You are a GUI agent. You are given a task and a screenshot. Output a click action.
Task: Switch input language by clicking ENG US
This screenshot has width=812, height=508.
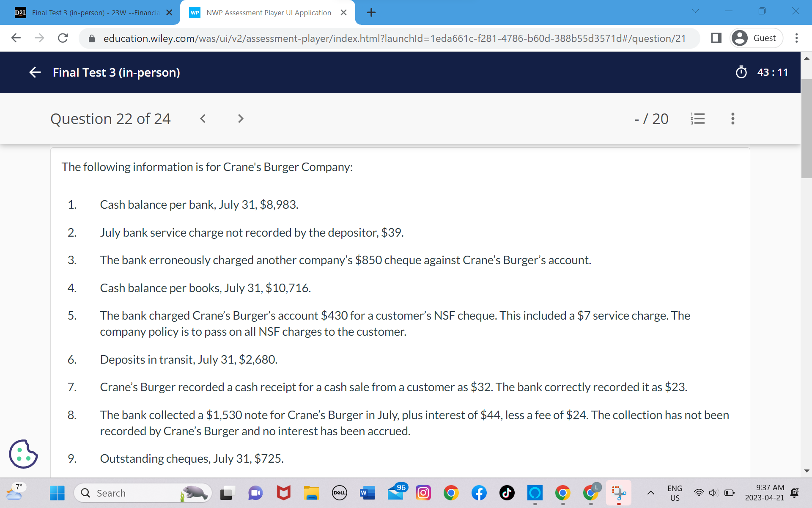click(675, 493)
